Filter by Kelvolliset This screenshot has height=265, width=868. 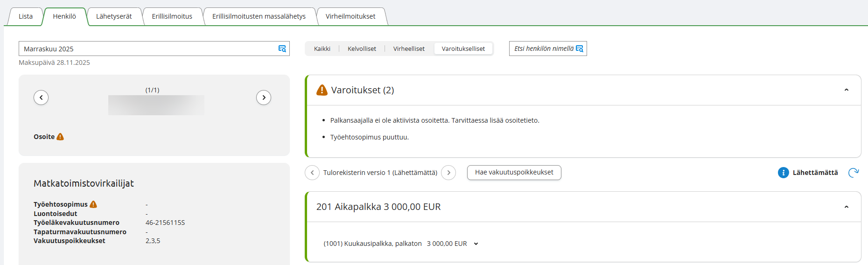pos(362,49)
